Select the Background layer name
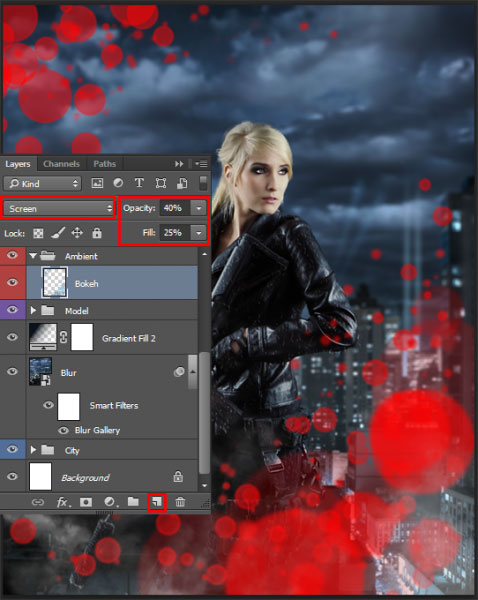 (x=85, y=478)
